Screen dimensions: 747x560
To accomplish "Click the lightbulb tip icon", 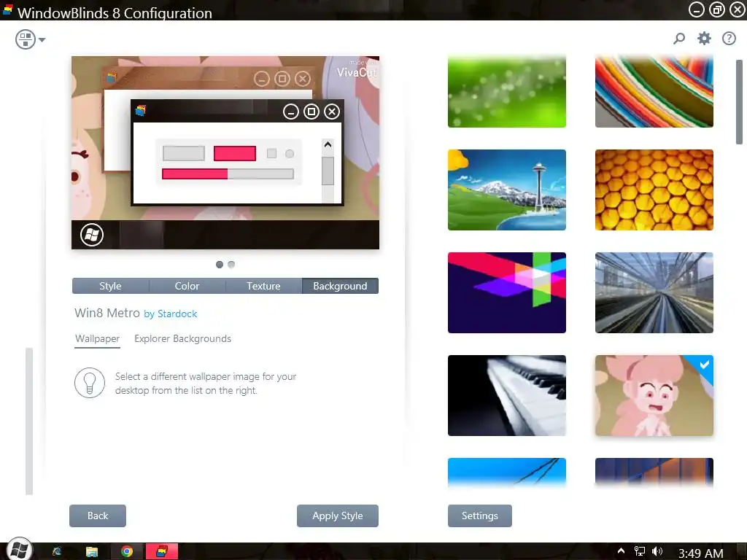I will click(90, 383).
